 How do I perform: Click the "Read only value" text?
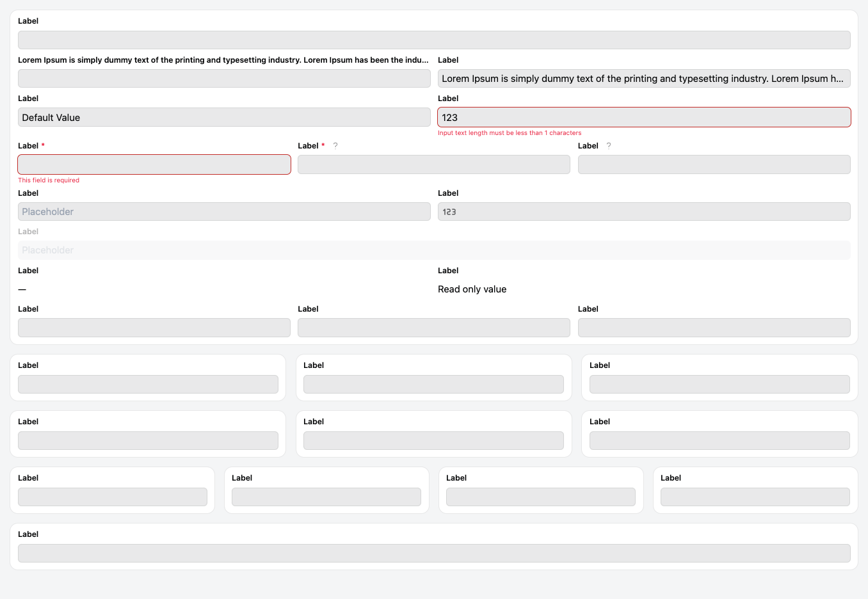[x=472, y=289]
